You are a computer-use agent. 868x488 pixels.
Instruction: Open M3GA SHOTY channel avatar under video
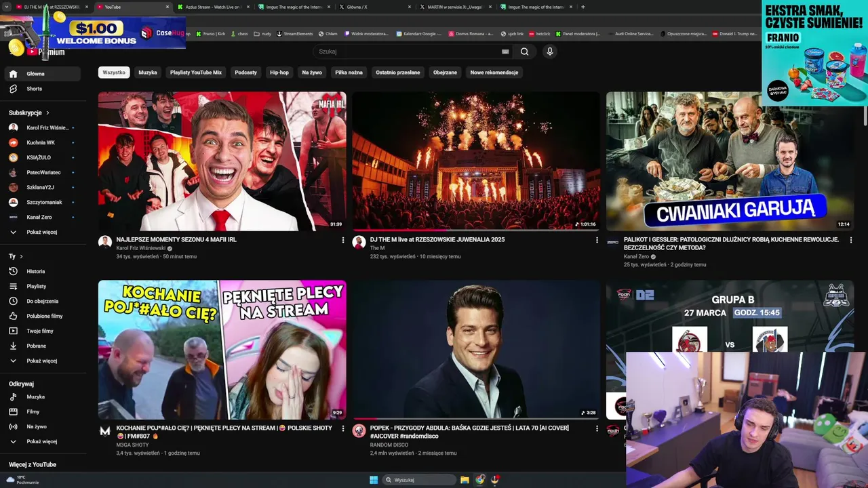tap(104, 430)
